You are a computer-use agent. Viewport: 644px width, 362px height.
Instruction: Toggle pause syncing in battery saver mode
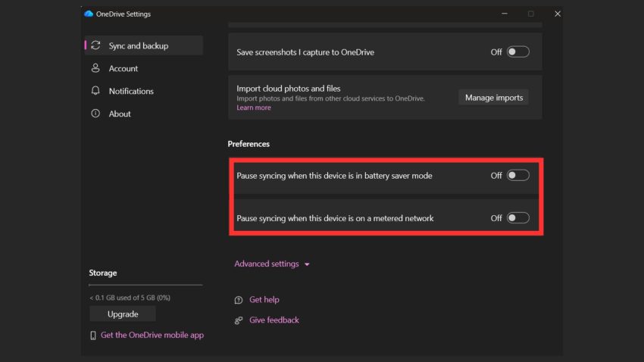tap(518, 175)
